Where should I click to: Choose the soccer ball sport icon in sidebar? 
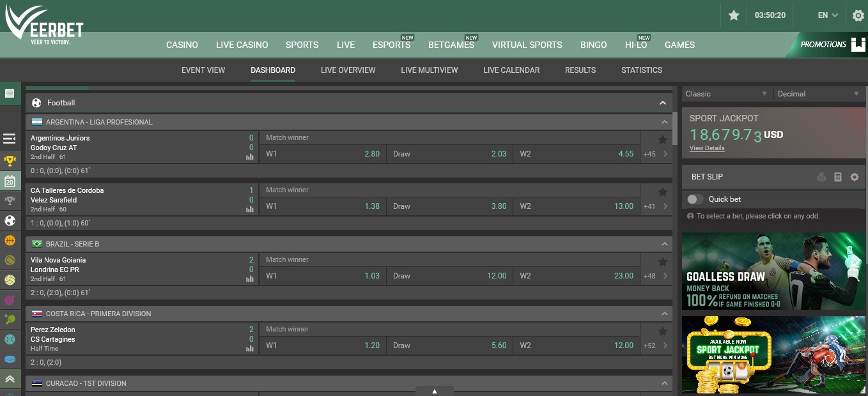[10, 220]
